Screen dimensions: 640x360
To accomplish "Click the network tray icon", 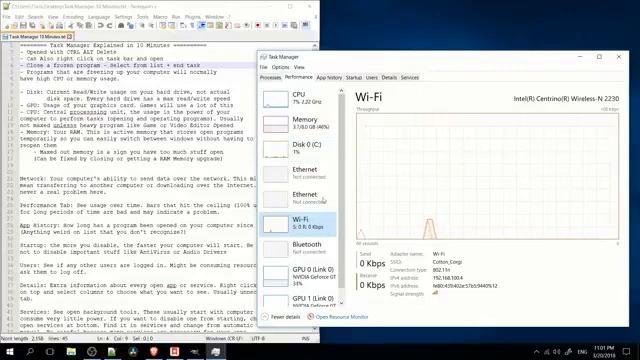I will click(547, 351).
